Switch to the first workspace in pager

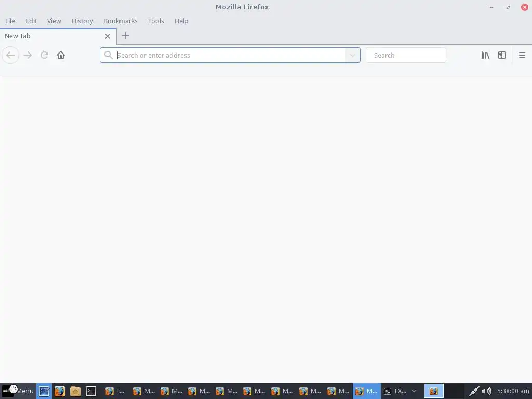pyautogui.click(x=434, y=391)
